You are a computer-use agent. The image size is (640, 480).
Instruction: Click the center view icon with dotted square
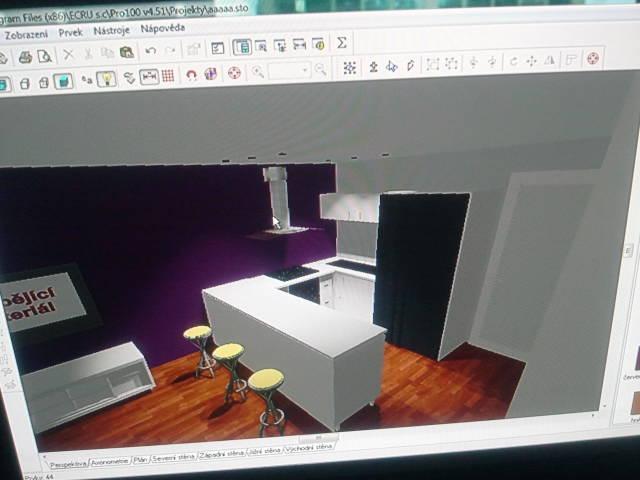pyautogui.click(x=349, y=67)
